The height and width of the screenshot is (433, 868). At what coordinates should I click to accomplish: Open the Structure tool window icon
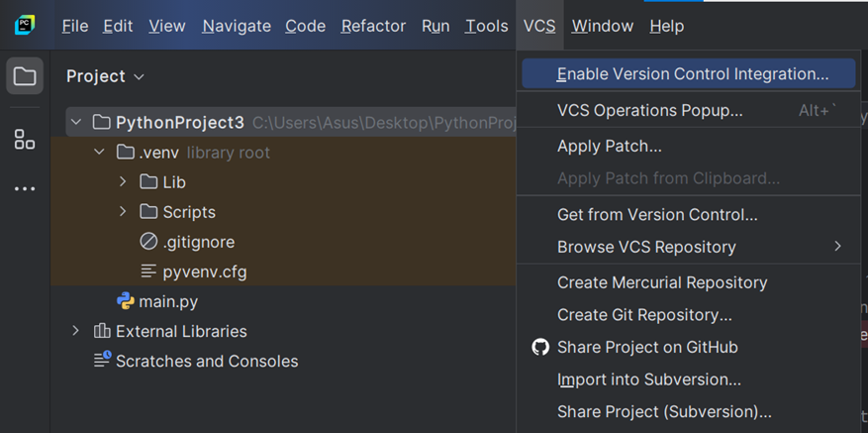click(x=25, y=140)
